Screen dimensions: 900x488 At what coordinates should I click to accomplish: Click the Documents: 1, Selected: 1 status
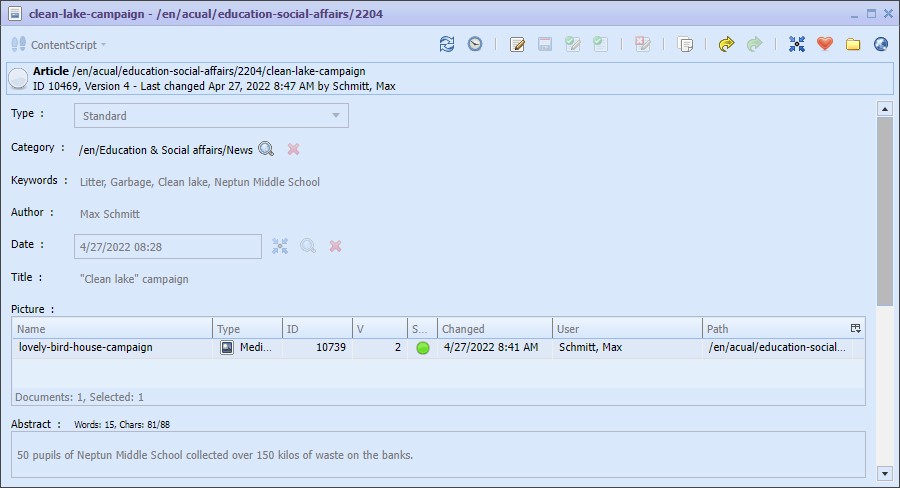pyautogui.click(x=79, y=397)
